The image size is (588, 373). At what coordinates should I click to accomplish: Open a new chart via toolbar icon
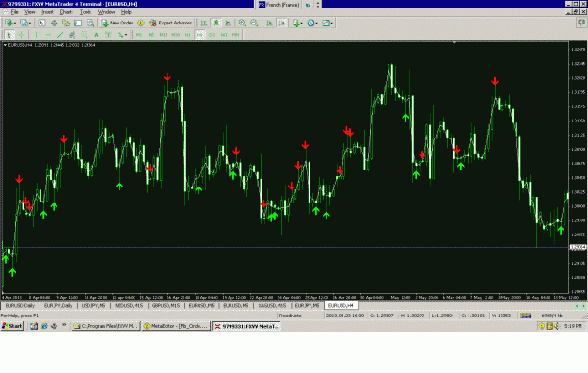(x=8, y=23)
